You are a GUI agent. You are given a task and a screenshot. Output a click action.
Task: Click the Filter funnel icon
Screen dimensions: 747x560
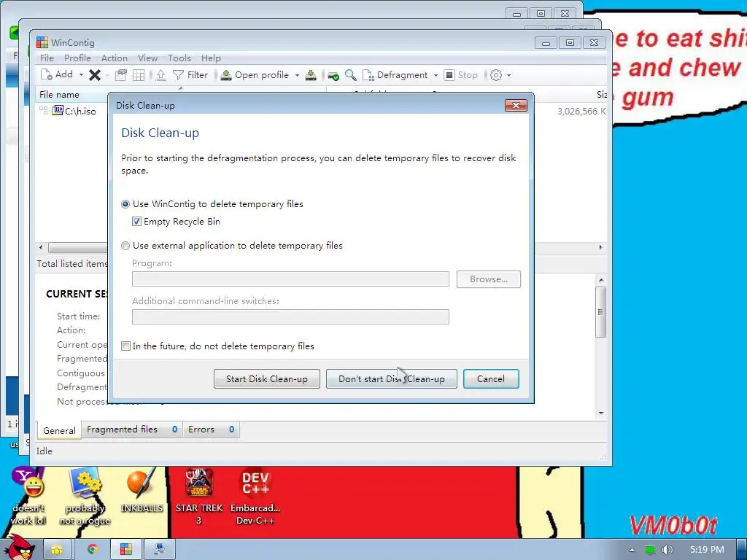[x=178, y=75]
